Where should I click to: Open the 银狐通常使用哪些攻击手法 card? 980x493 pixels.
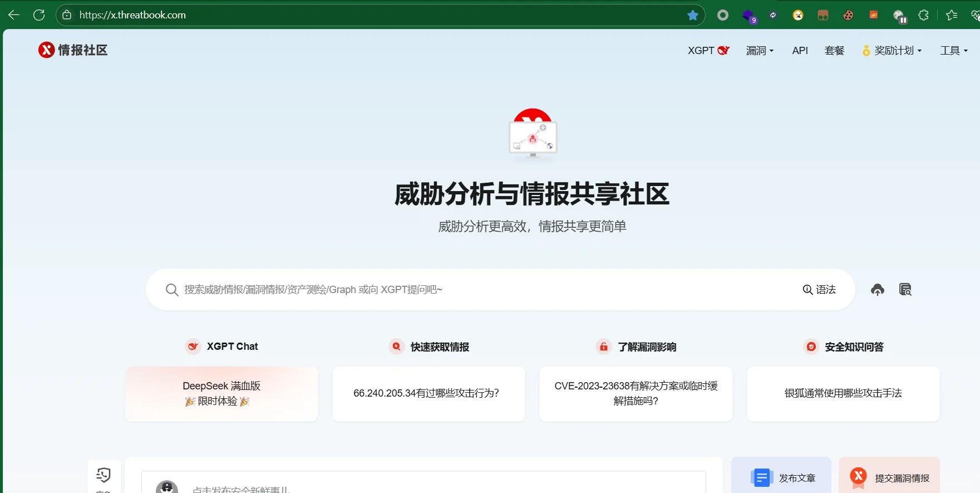tap(843, 394)
